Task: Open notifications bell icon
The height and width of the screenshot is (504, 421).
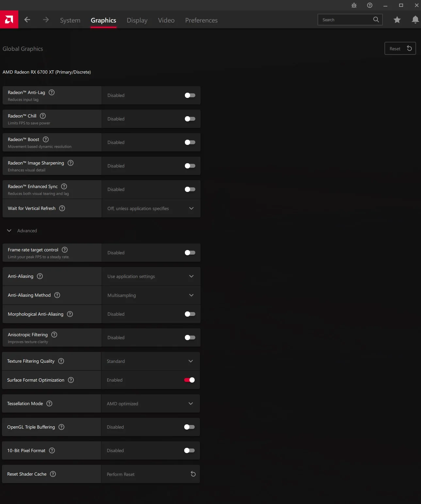Action: tap(415, 20)
